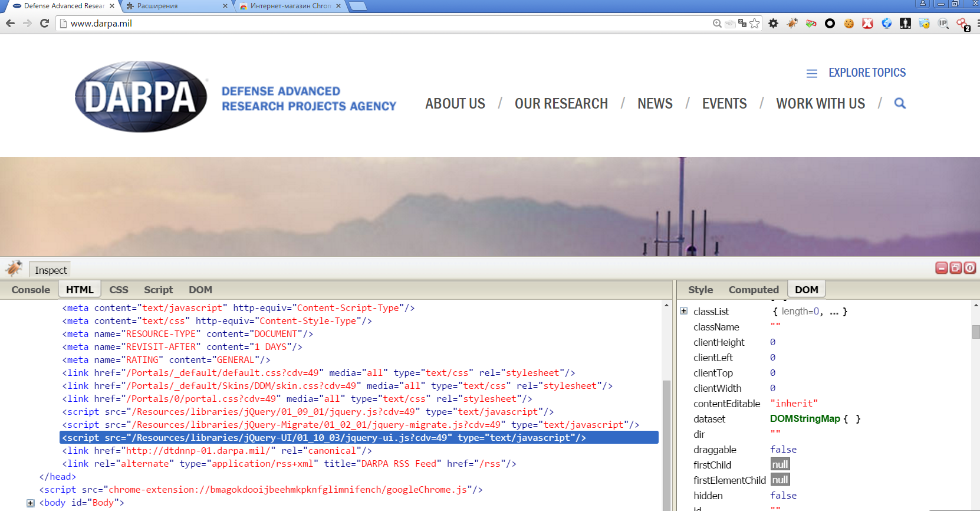Click the HTML panel vertical scrollbar thumb
Screen dimensions: 980x511
pyautogui.click(x=667, y=446)
